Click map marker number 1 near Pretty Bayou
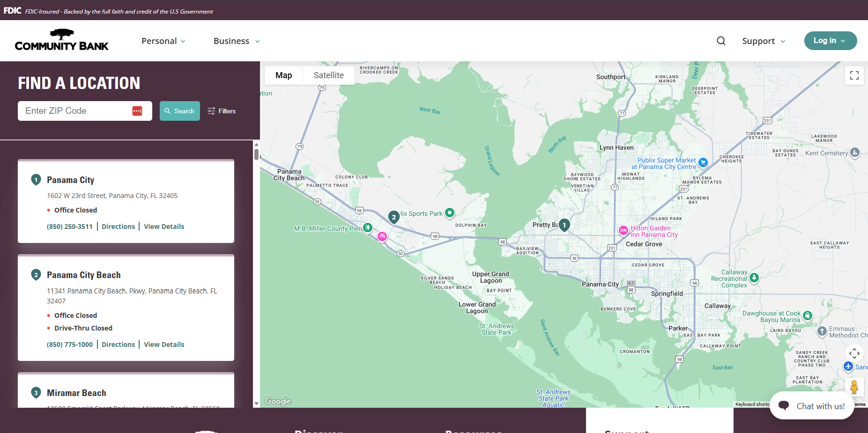 click(564, 225)
